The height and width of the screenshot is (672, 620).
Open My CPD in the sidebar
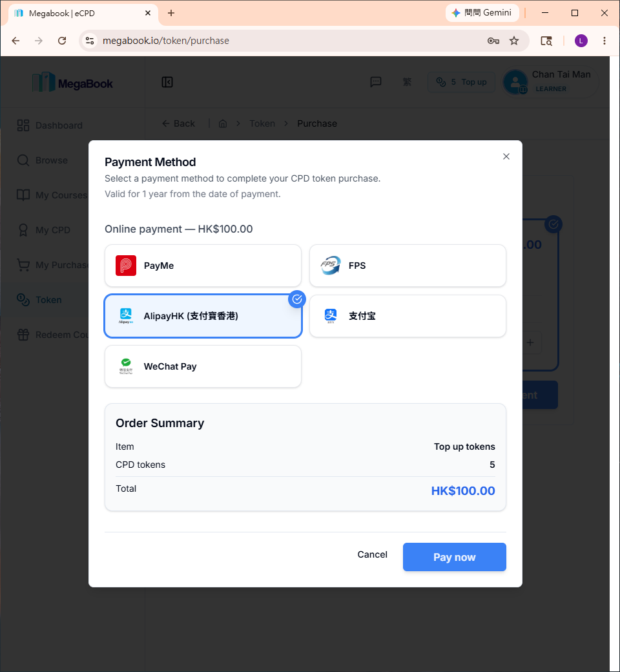43,230
